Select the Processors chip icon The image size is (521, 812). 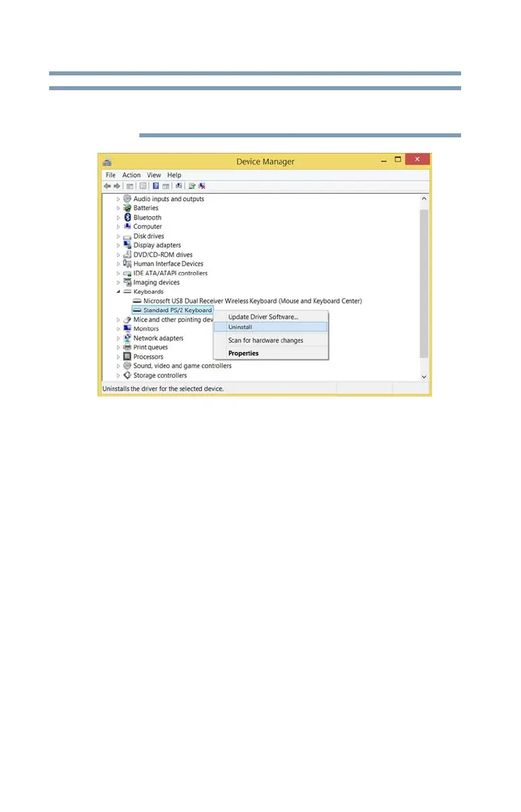(127, 357)
